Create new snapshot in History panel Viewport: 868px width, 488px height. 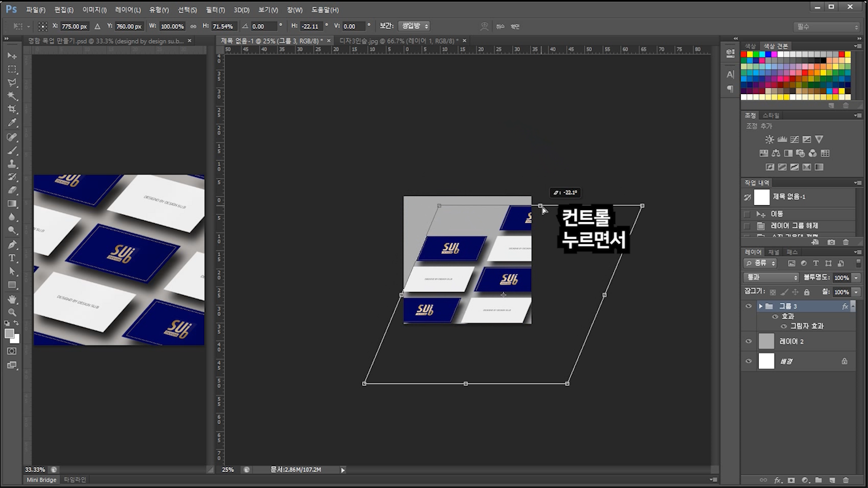point(831,242)
